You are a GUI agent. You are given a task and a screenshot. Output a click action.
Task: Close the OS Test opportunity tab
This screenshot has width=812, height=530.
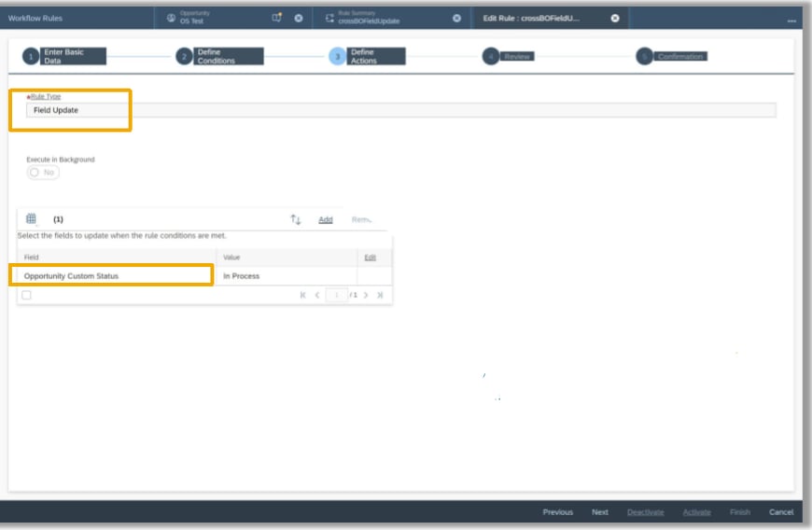point(299,18)
